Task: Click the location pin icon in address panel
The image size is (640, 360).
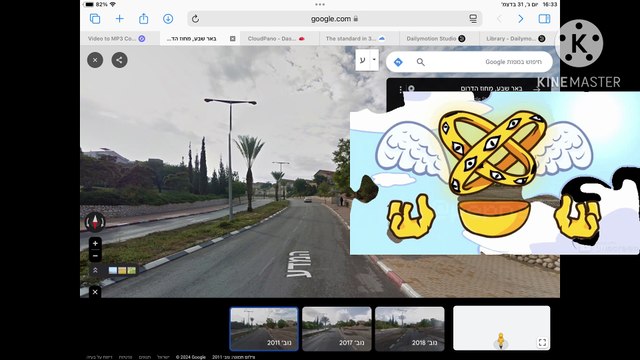Action: pyautogui.click(x=411, y=89)
